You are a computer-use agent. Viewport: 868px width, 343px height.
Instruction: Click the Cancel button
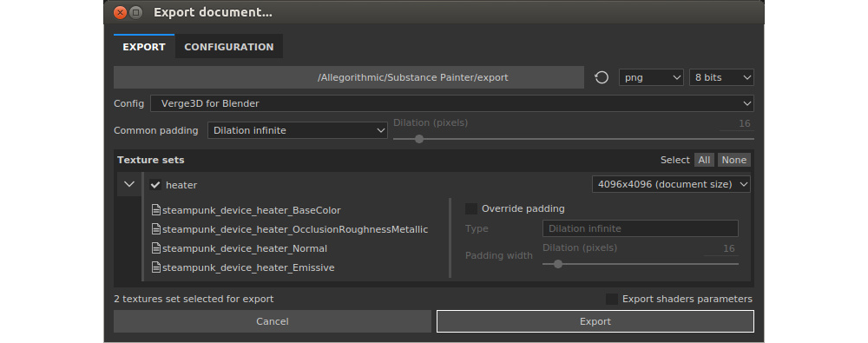pyautogui.click(x=273, y=321)
